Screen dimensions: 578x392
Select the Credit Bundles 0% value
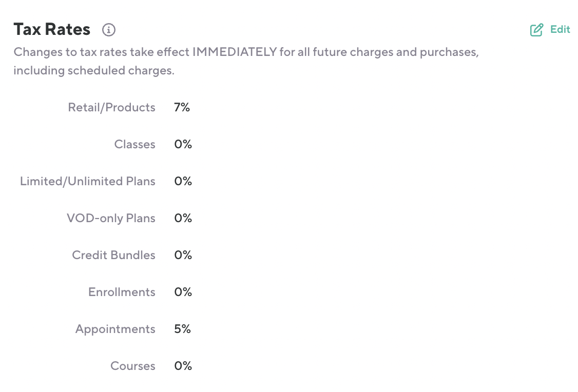pos(183,255)
